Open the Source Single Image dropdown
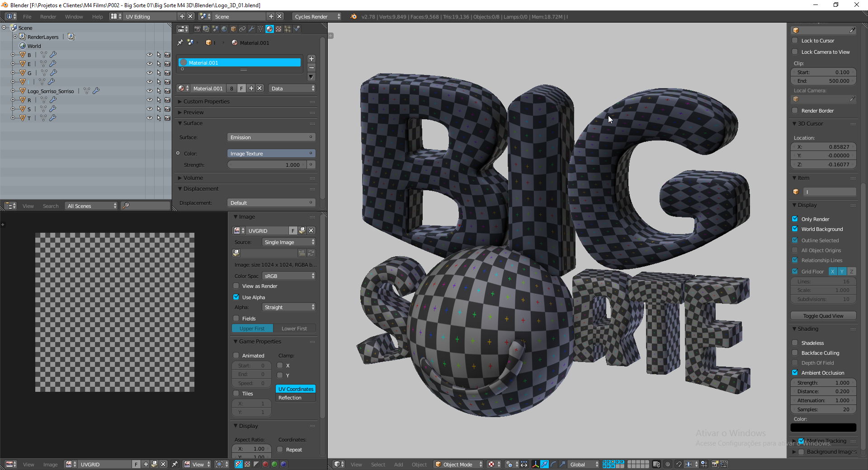This screenshot has width=868, height=470. pyautogui.click(x=288, y=242)
